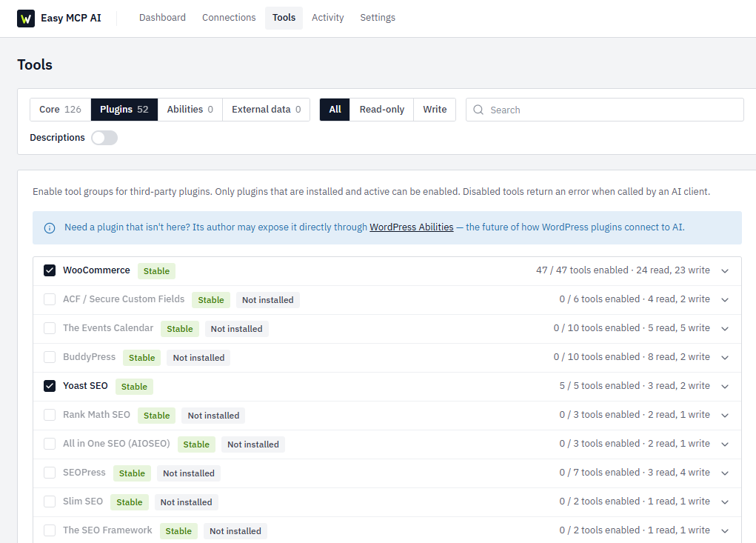Check The Events Calendar checkbox
This screenshot has width=756, height=543.
50,328
